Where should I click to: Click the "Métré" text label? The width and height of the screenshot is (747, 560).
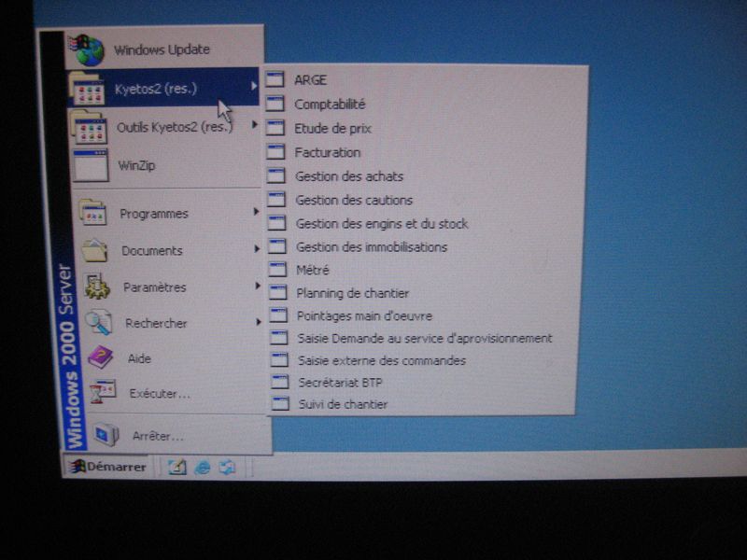[313, 270]
